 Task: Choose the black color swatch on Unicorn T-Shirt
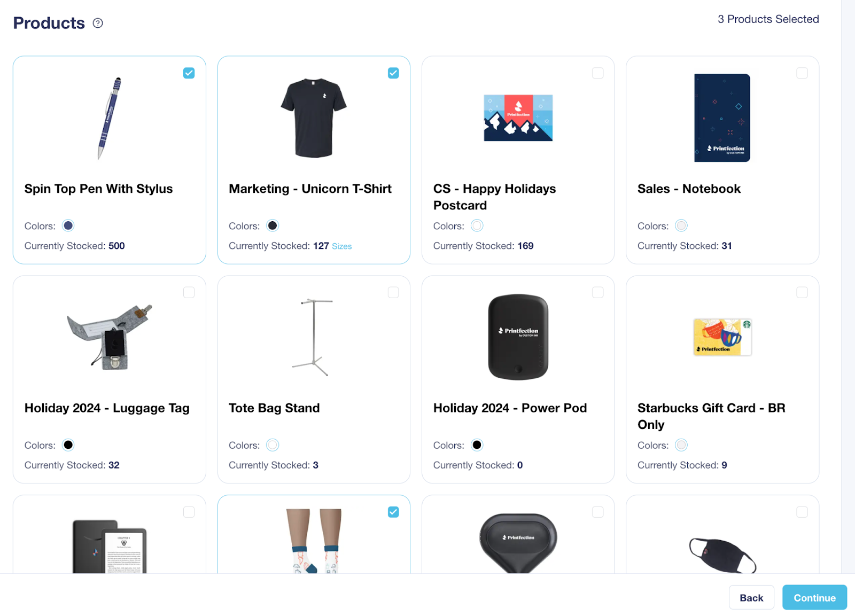273,225
